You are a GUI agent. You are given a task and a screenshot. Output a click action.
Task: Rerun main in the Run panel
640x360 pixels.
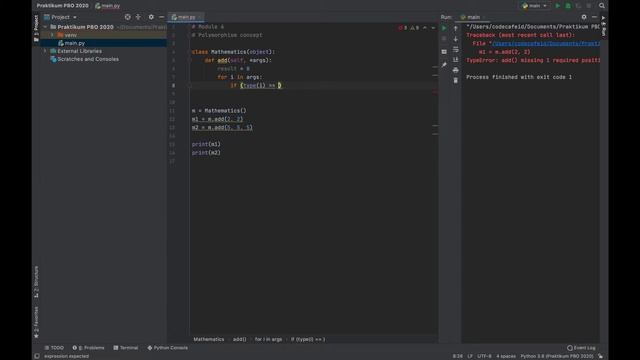pos(444,28)
